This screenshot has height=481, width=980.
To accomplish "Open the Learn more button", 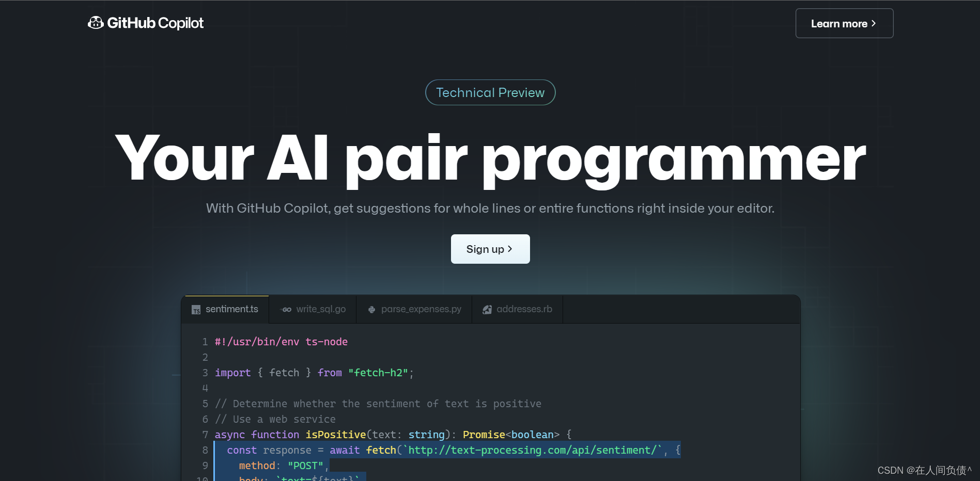I will [844, 23].
